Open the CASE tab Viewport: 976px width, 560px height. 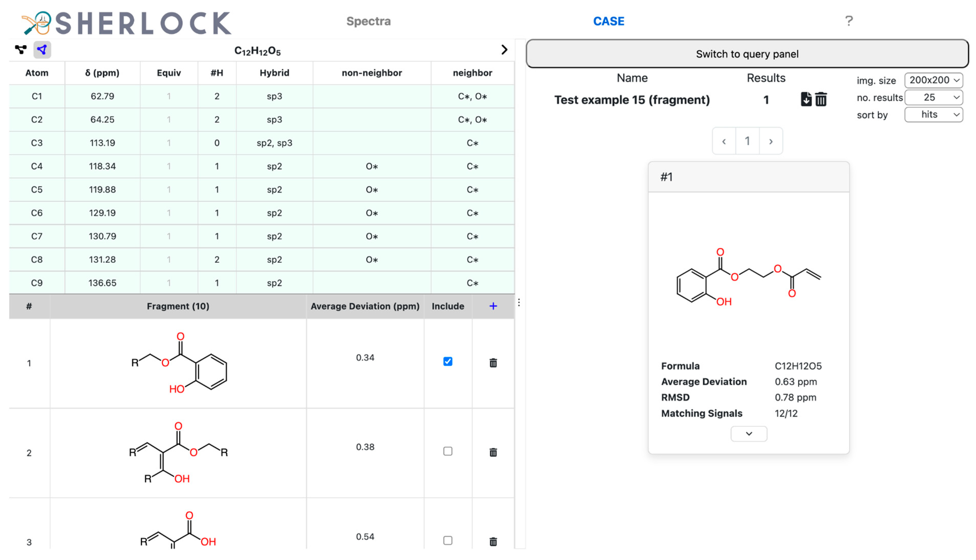click(609, 21)
